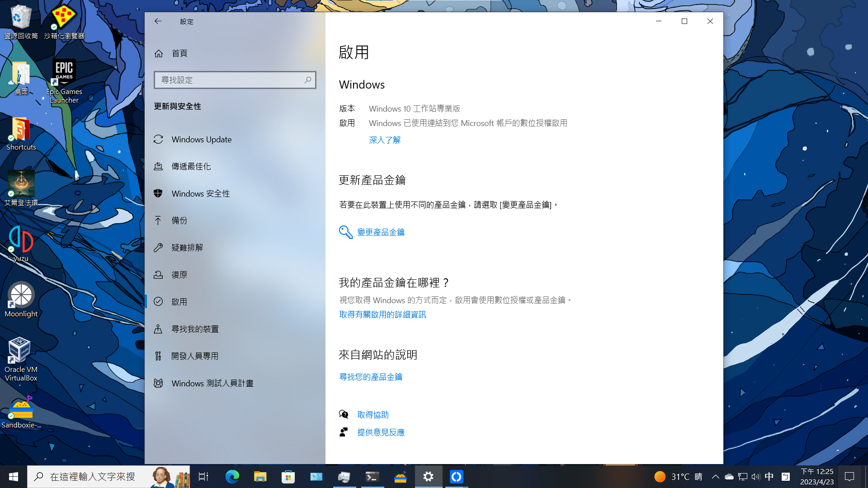
Task: Open Shortcuts desktop icon
Action: (21, 134)
